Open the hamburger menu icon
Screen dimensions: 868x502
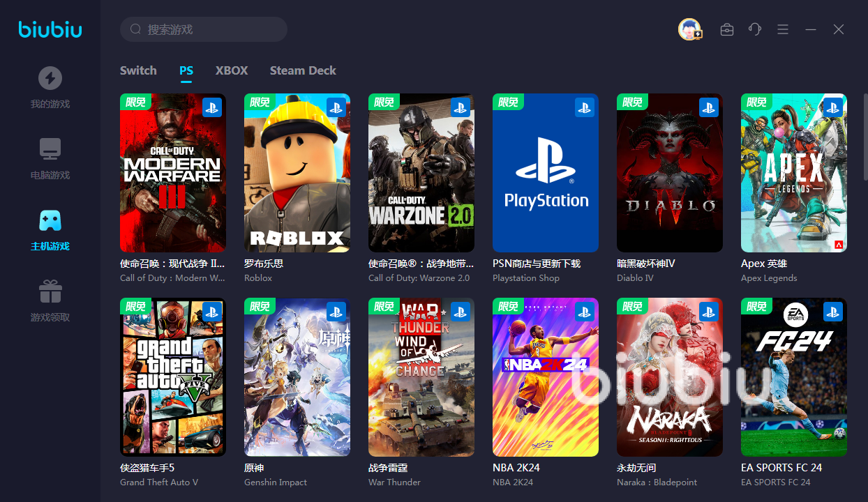782,29
